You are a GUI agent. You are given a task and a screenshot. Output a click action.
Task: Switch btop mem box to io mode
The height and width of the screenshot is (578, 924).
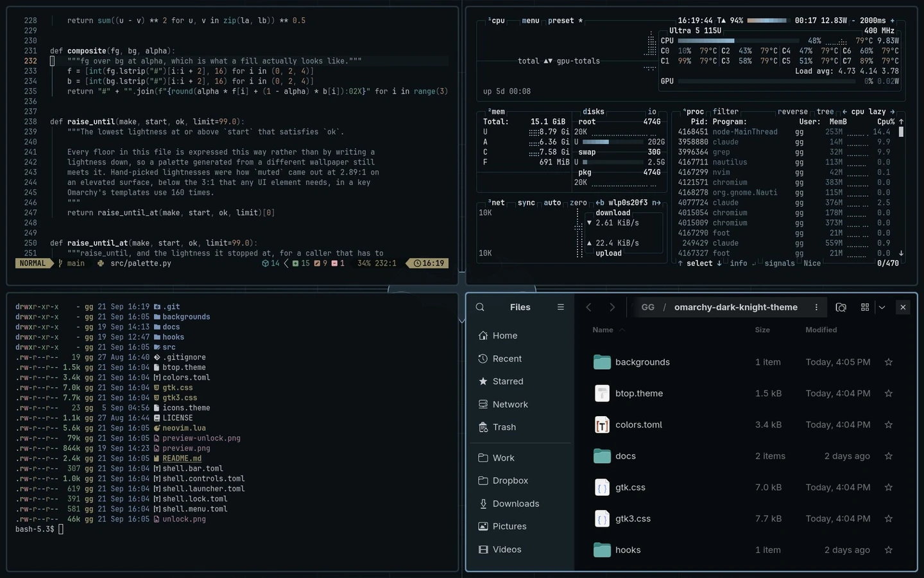click(652, 112)
